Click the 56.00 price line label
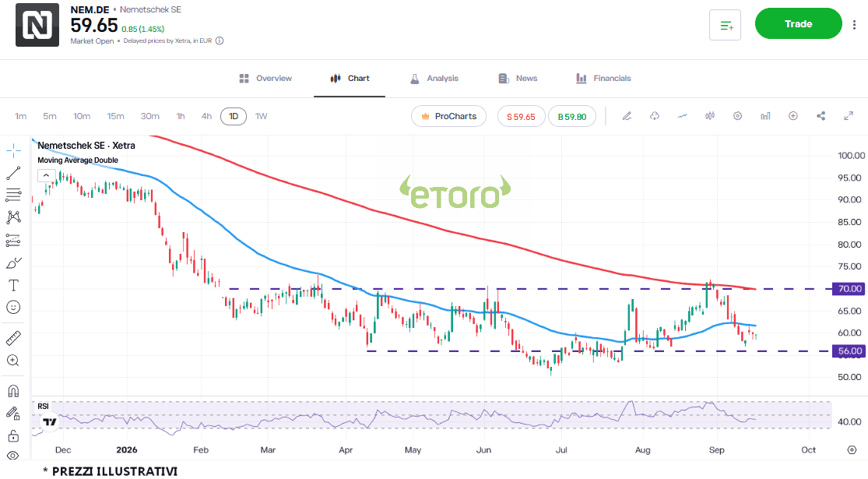Screen dimensions: 868x479 point(849,351)
